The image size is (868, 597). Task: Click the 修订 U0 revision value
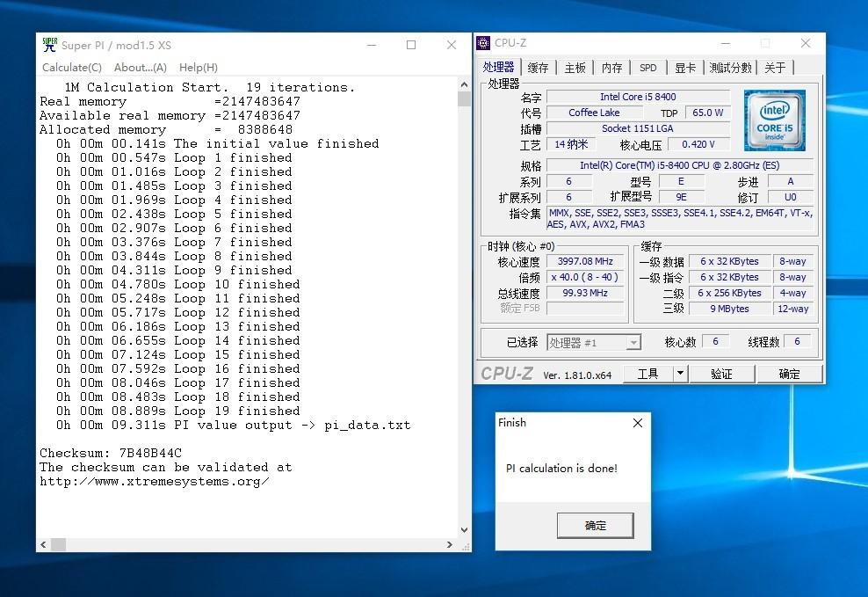click(x=791, y=197)
